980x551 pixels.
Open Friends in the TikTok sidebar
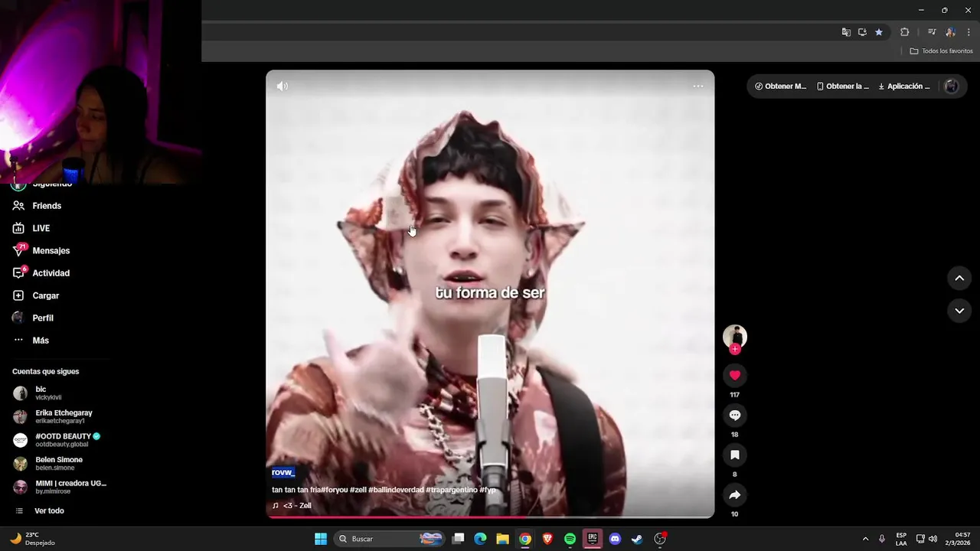tap(47, 206)
